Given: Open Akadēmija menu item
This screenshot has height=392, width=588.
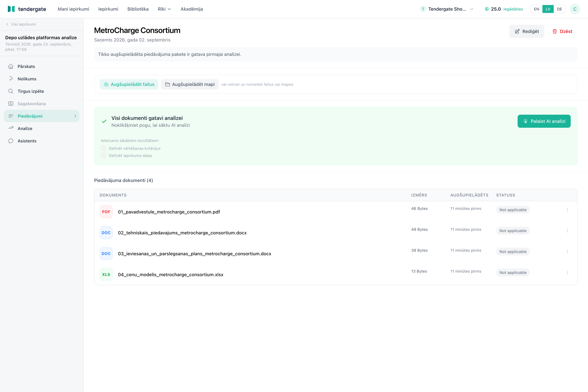Looking at the screenshot, I should point(192,9).
